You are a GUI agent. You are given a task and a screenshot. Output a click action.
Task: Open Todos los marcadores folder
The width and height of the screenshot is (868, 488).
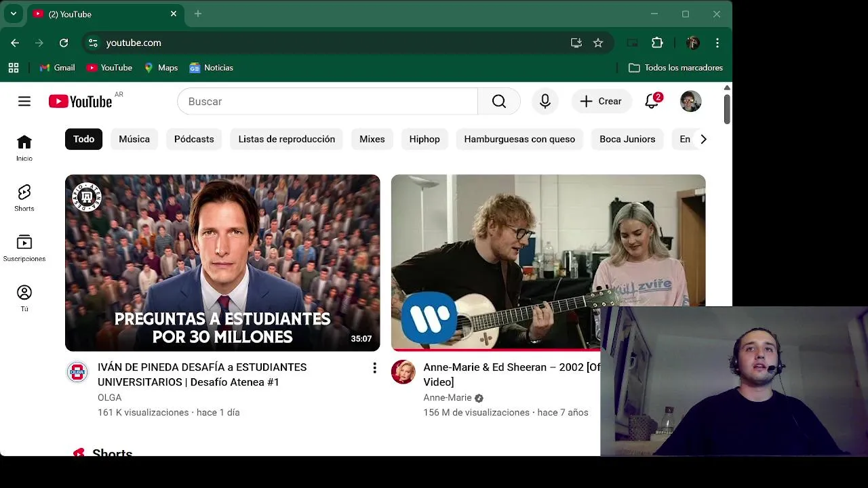tap(675, 68)
